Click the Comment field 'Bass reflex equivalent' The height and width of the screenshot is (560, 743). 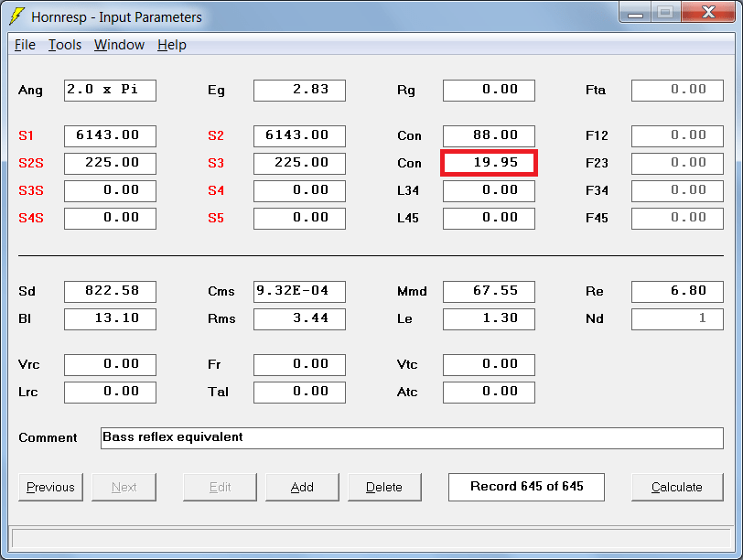(x=413, y=438)
